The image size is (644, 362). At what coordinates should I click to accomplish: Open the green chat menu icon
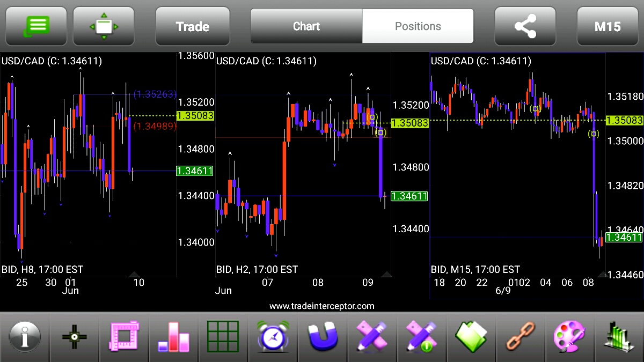(36, 26)
